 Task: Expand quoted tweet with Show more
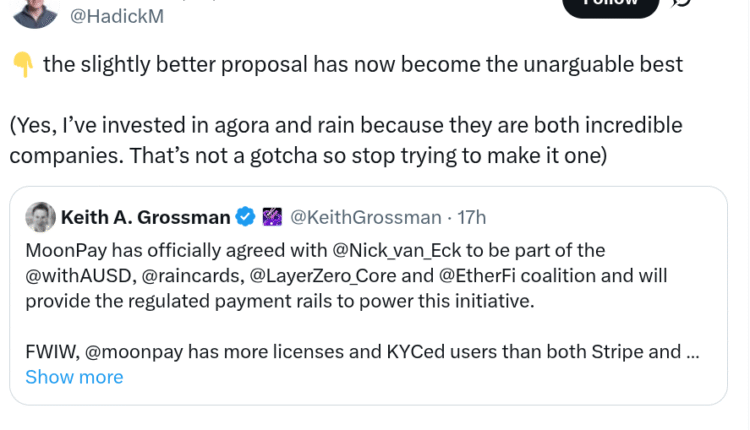74,377
